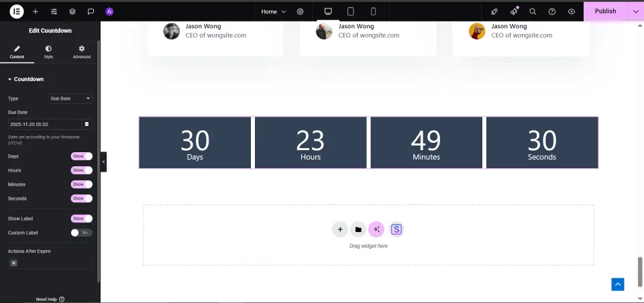Open the Type Due Date dropdown
The image size is (644, 303).
(x=70, y=99)
